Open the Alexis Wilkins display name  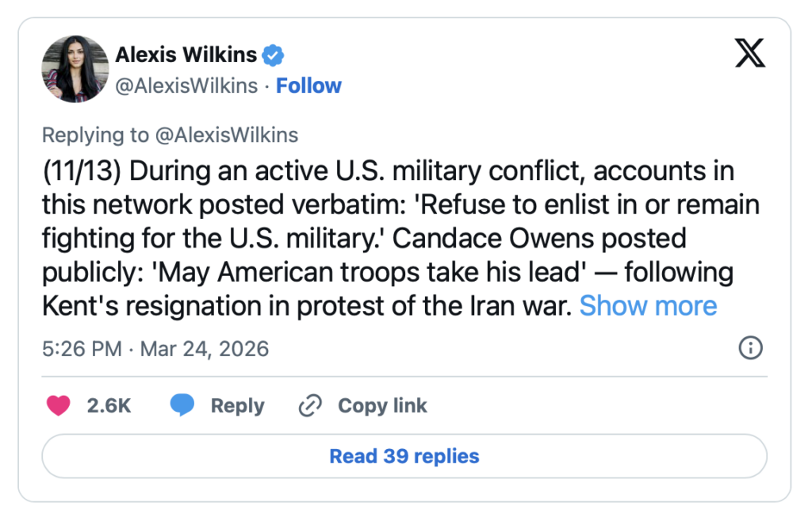click(x=186, y=55)
